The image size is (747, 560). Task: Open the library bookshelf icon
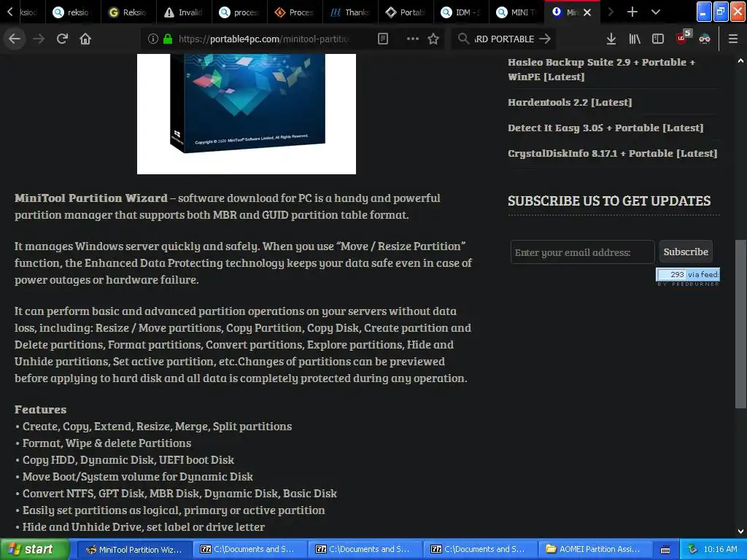pos(635,39)
